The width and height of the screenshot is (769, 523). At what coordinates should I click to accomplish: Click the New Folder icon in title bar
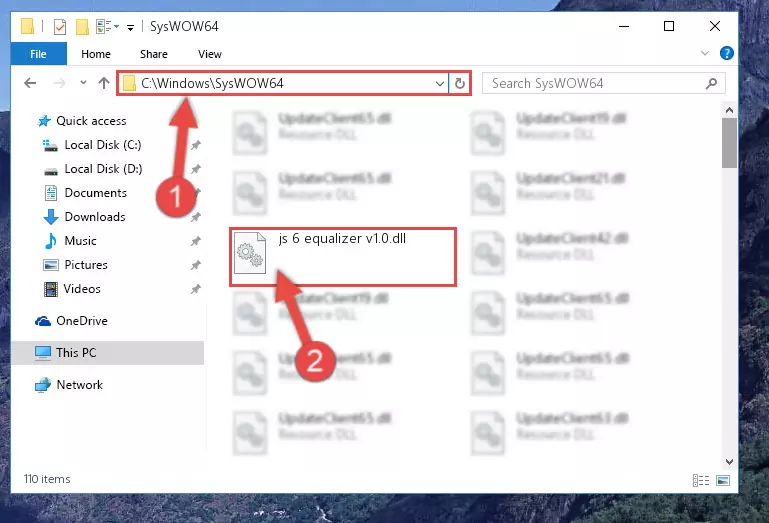(x=82, y=26)
